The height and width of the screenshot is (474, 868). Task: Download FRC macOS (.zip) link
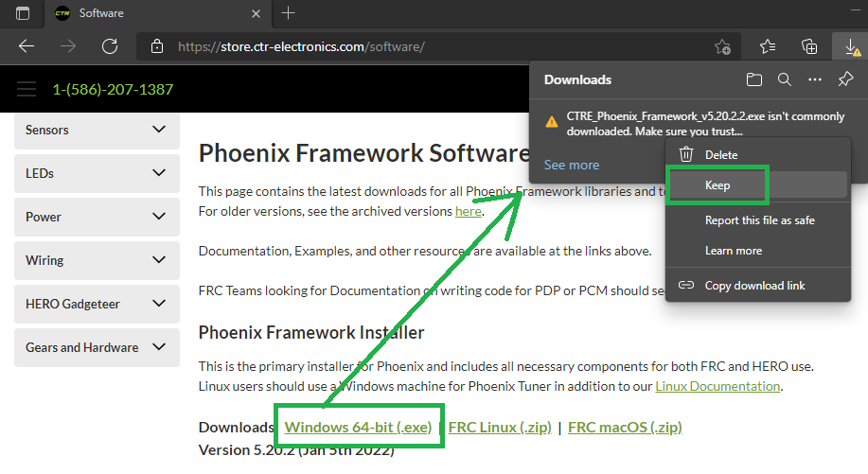coord(625,427)
